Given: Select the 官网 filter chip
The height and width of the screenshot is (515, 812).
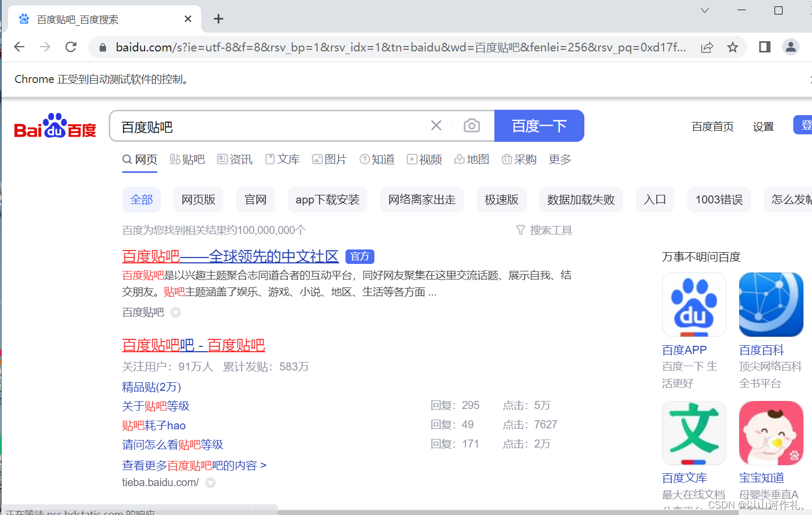Looking at the screenshot, I should point(255,200).
